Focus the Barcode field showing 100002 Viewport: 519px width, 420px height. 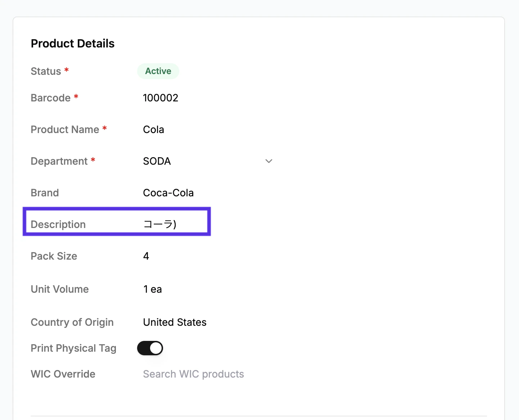161,98
